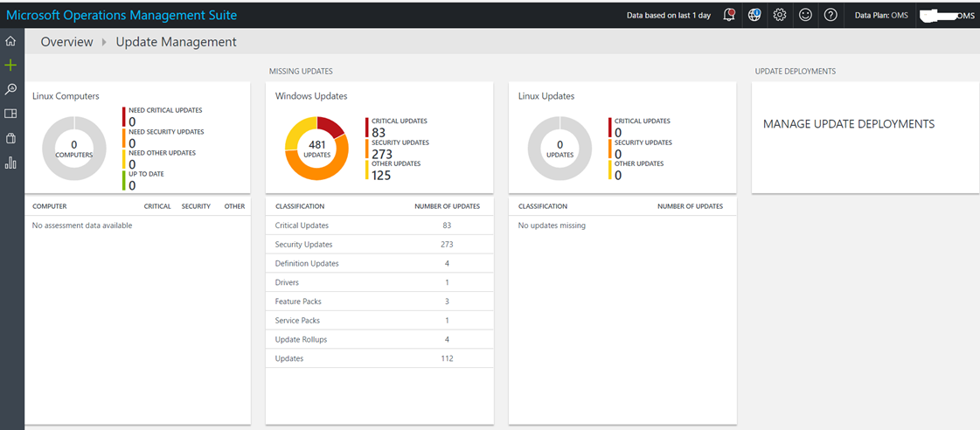Click the No updates missing text
This screenshot has width=980, height=430.
[552, 225]
